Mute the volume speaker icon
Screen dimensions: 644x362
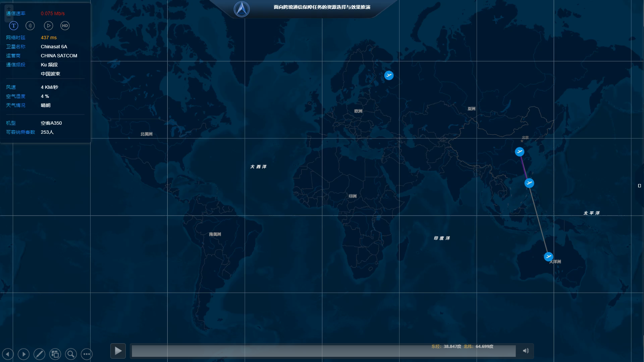[x=526, y=351]
